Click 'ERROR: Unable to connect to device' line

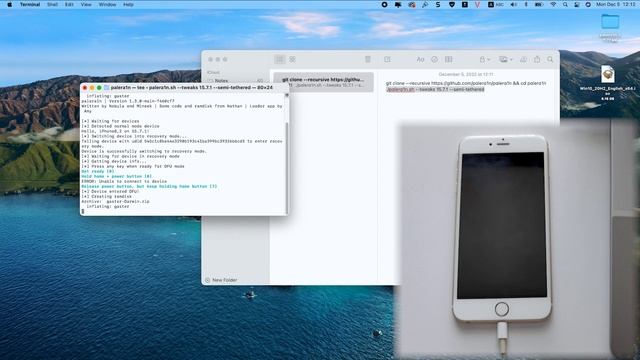pos(124,181)
